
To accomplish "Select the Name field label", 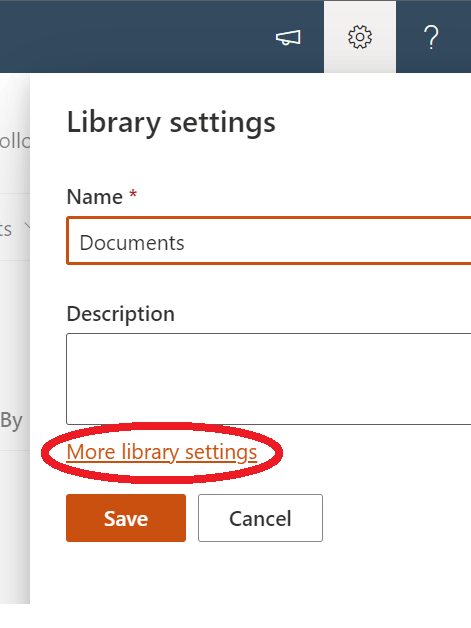I will 95,197.
